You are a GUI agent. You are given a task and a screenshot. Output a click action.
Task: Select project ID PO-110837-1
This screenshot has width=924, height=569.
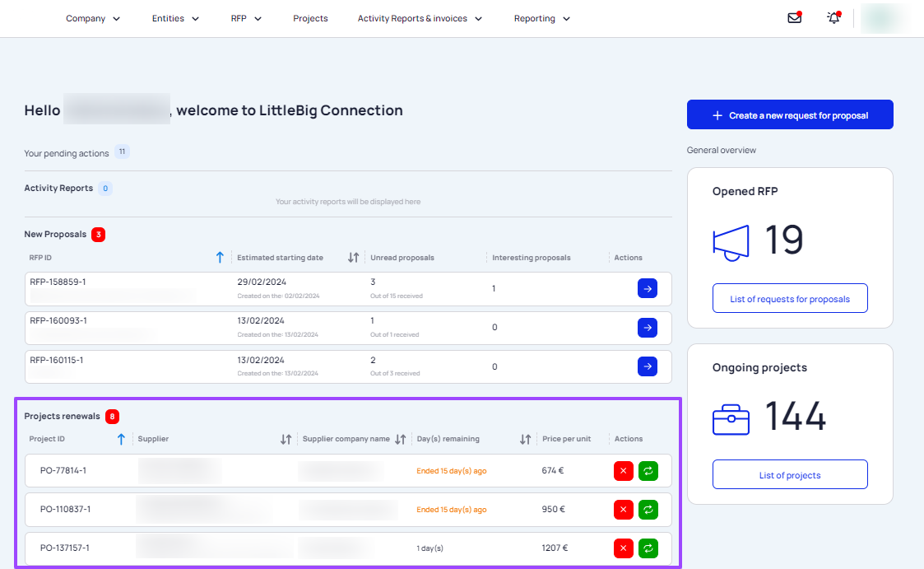pos(65,510)
